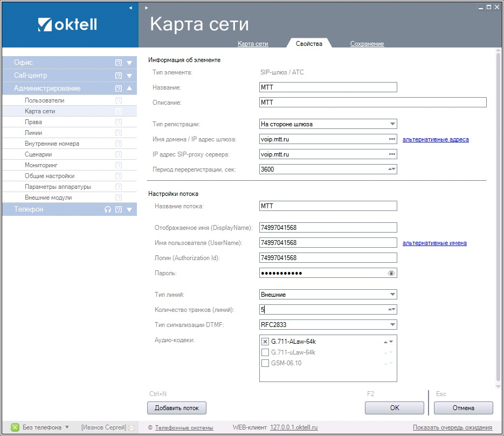The image size is (504, 436).
Task: Click ellipsis button in gateway domain field
Action: (392, 139)
